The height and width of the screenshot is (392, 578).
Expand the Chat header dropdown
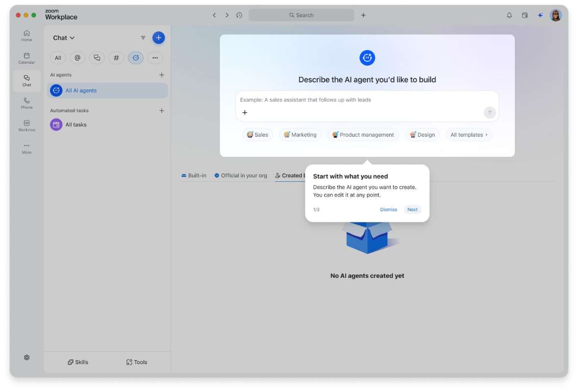(64, 38)
